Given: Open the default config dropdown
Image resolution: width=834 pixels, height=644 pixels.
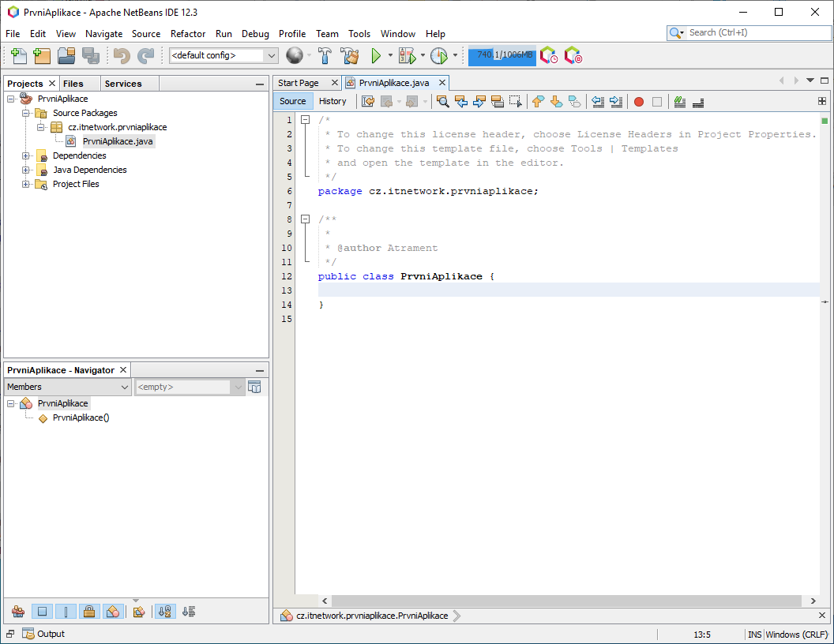Looking at the screenshot, I should [x=270, y=55].
